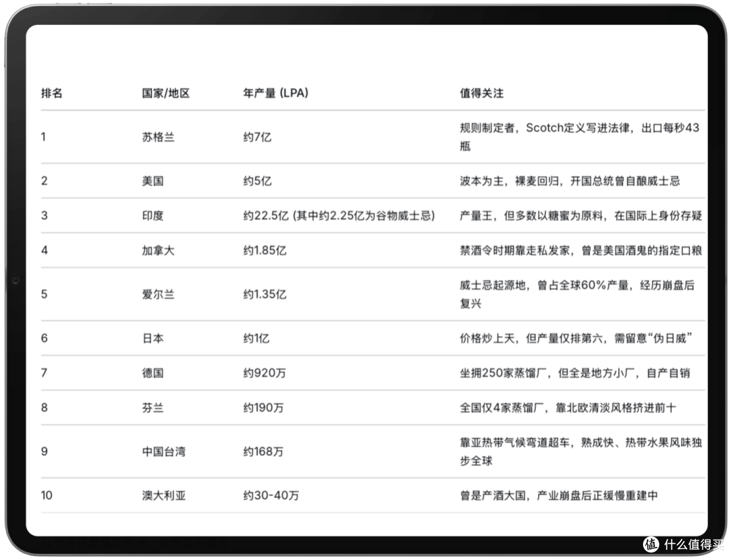Click the 国家/地区 column header
Image resolution: width=731 pixels, height=560 pixels.
pyautogui.click(x=166, y=93)
